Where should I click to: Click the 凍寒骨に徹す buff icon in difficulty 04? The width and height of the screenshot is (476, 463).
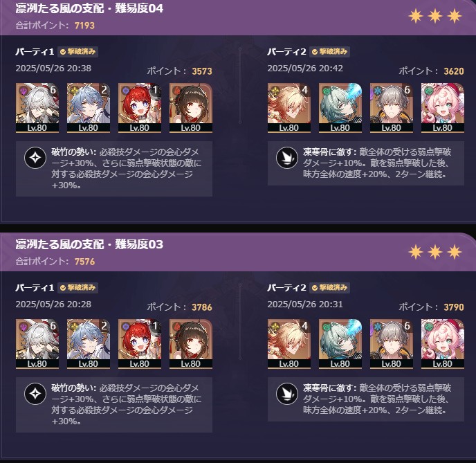[x=287, y=158]
